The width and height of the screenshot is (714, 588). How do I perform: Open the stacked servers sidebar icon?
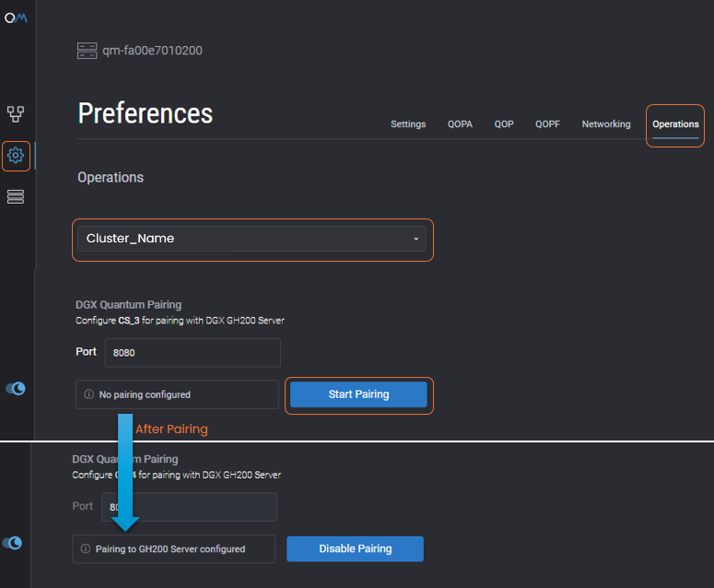[16, 196]
